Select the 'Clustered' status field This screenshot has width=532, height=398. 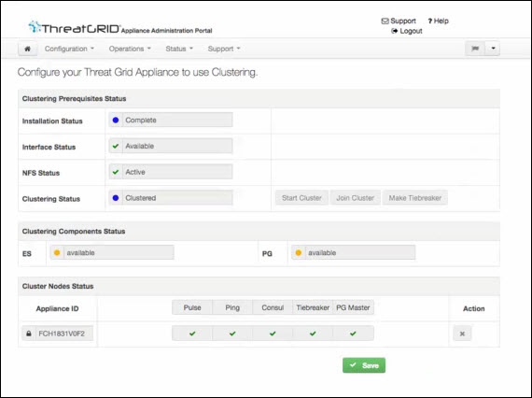point(177,198)
